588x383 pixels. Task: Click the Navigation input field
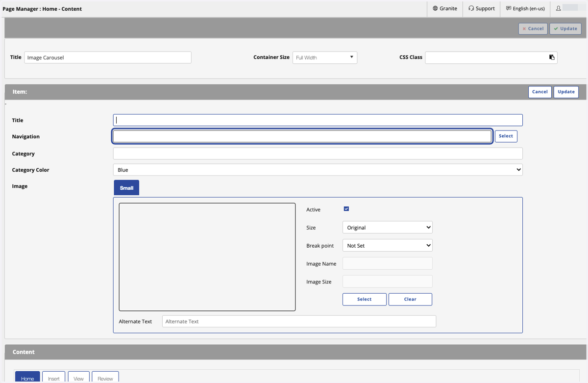(302, 136)
